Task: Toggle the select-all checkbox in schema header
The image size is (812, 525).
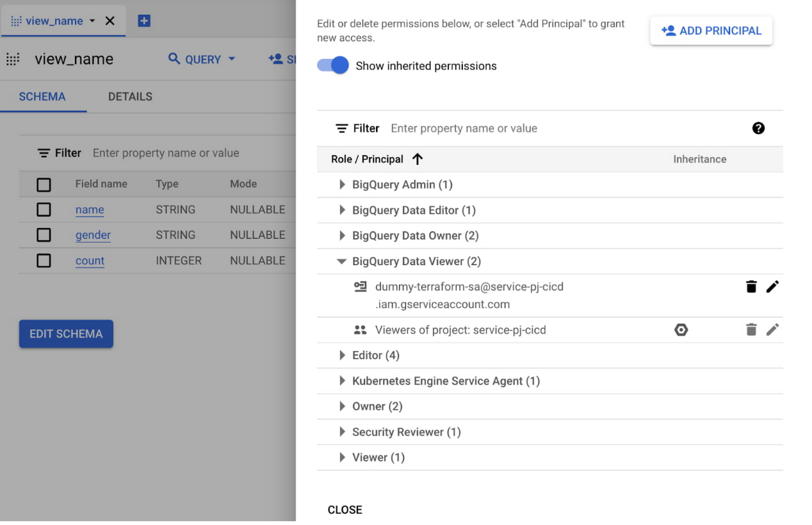Action: point(44,185)
